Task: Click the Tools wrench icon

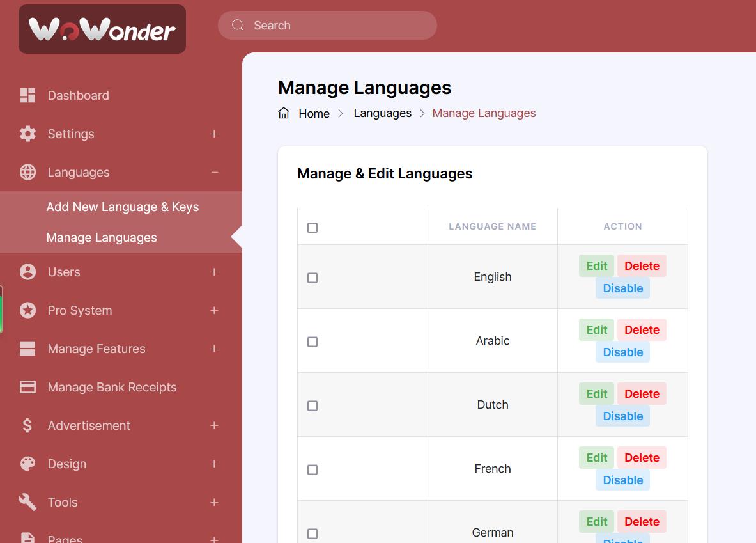Action: click(x=27, y=502)
